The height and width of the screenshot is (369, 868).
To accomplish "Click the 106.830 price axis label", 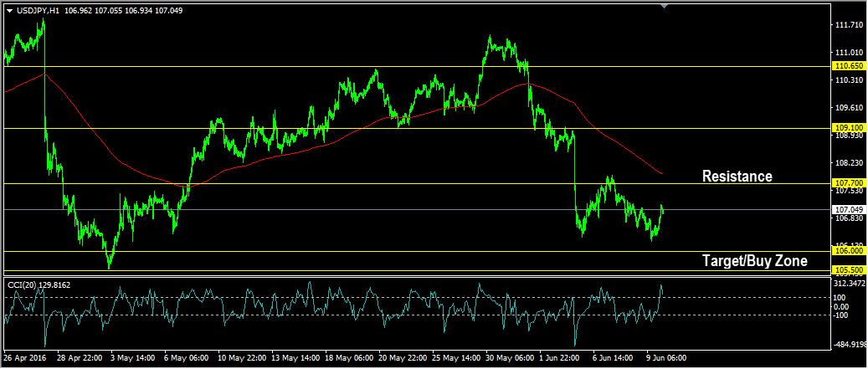I will pyautogui.click(x=850, y=218).
